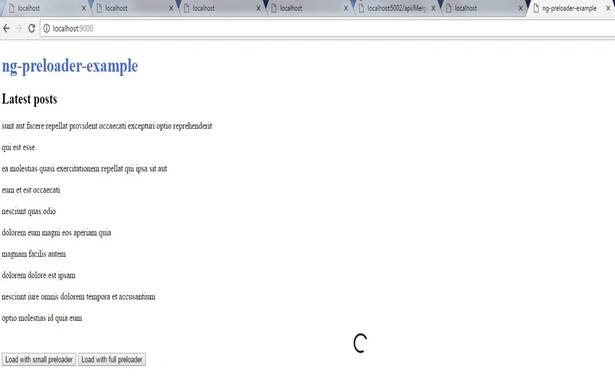
Task: Select the post 'dolorem dolore est ipsam'
Action: [38, 275]
